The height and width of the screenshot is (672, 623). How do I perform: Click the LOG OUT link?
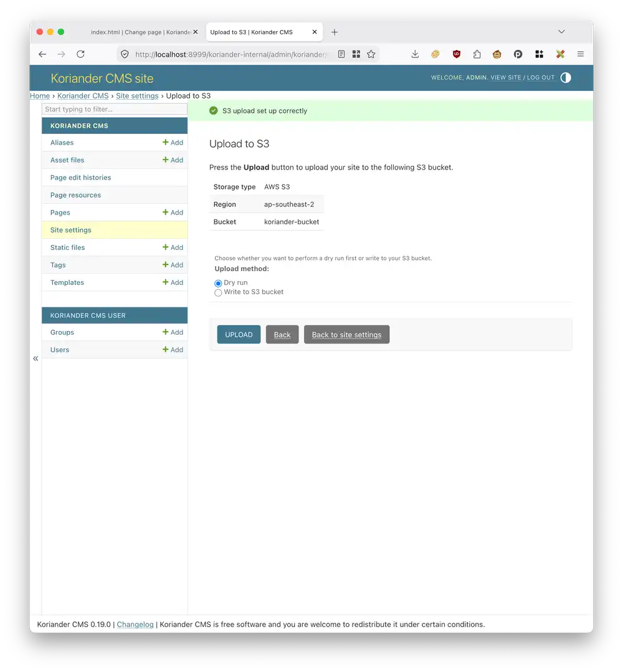pyautogui.click(x=540, y=77)
